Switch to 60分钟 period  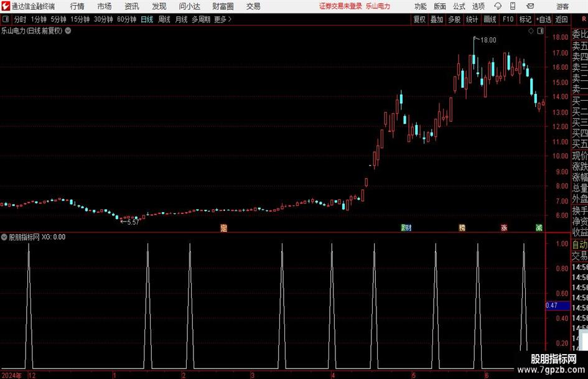[127, 19]
